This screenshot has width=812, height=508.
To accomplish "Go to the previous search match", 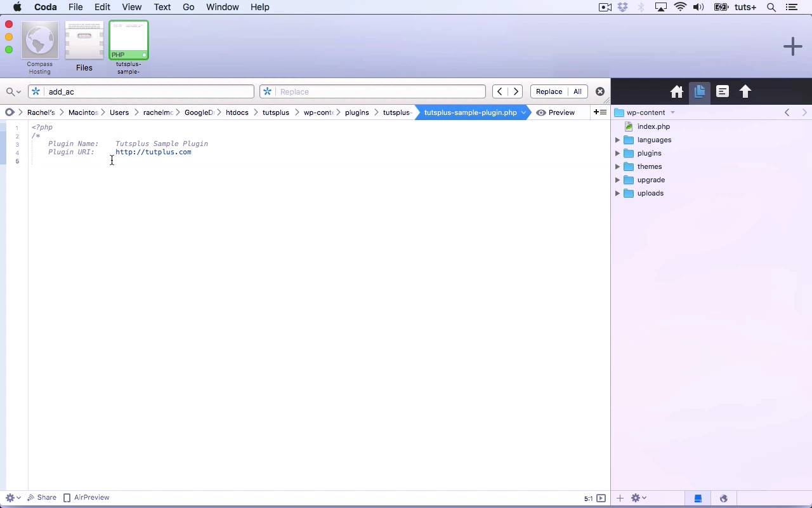I will click(x=500, y=91).
